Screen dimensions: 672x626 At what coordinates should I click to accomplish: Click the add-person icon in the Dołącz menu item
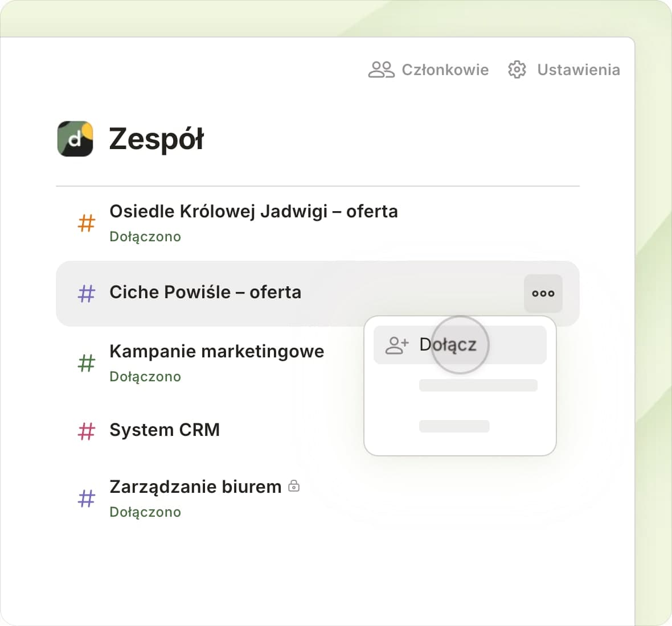[x=396, y=345]
